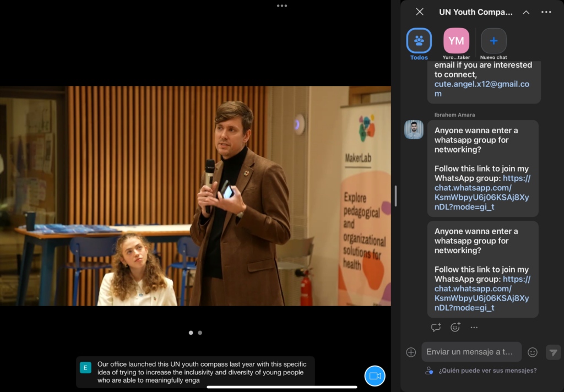Focus the Enviar un mensaje input field
The width and height of the screenshot is (564, 392).
pyautogui.click(x=471, y=352)
